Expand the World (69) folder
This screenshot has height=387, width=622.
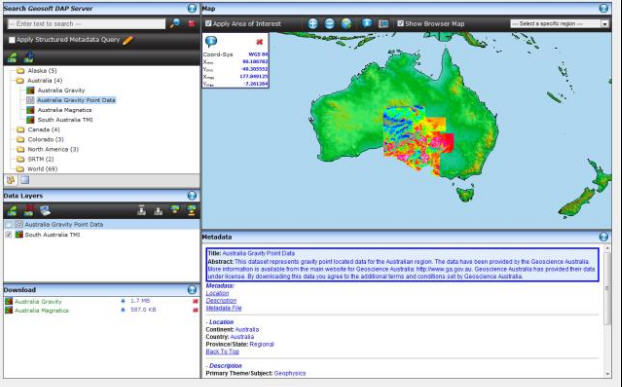(x=20, y=169)
